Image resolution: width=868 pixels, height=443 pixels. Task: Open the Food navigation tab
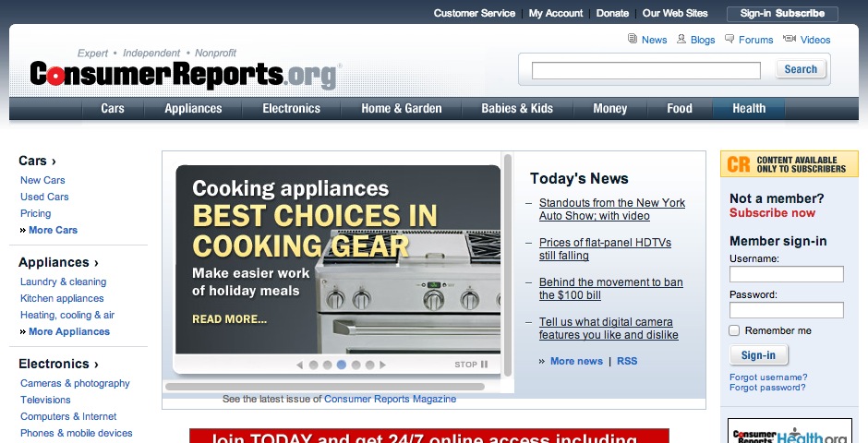pos(680,108)
